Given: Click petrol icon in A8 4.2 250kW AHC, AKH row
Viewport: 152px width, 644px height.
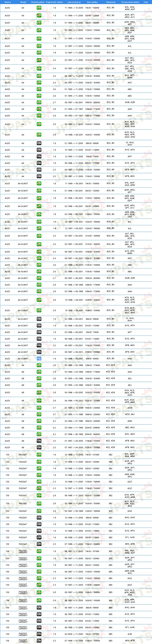Looking at the screenshot, I should (x=39, y=434).
